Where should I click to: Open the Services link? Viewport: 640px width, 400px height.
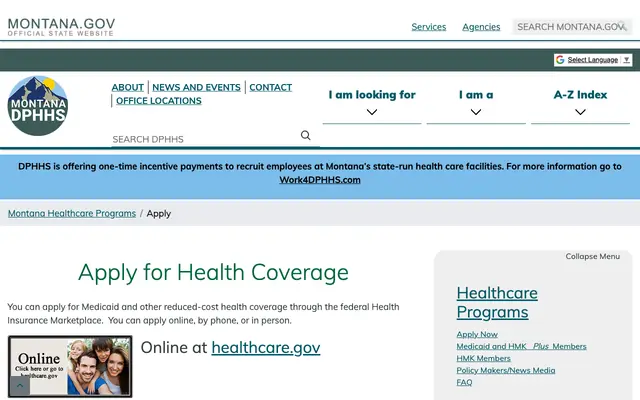[429, 27]
